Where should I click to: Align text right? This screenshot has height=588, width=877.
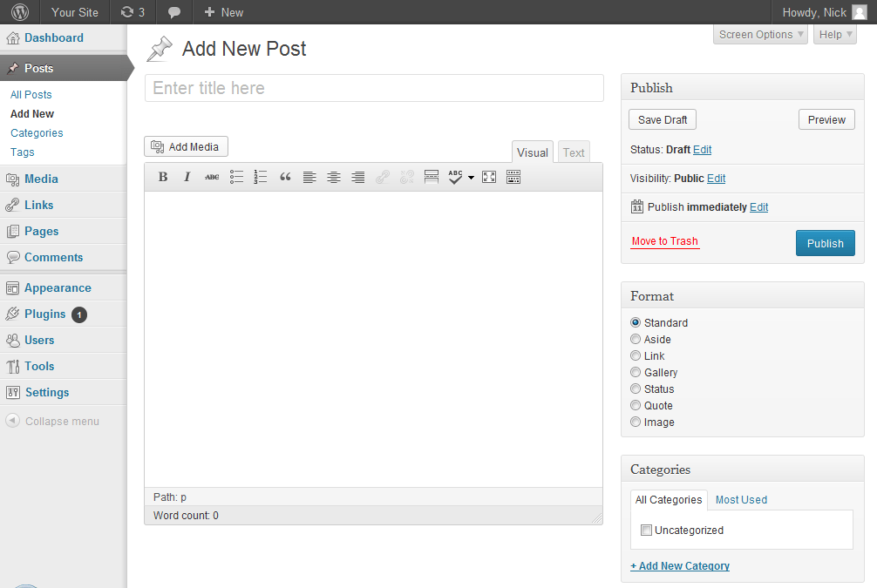358,177
